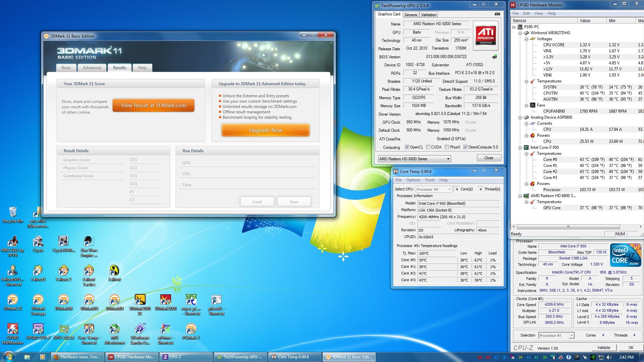Image resolution: width=644 pixels, height=362 pixels.
Task: Open the Crysis desktop shortcut
Action: (38, 244)
